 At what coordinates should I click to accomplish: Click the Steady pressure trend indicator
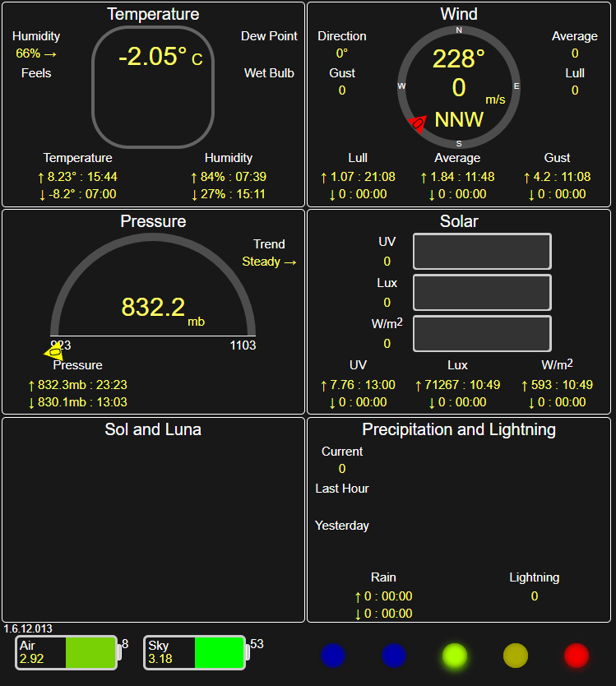[269, 262]
